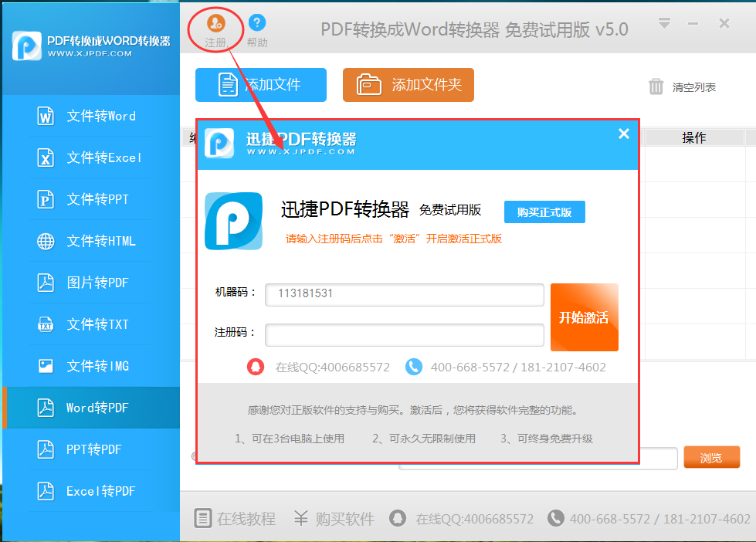Click bottom bar phone number 400-668-5572
Image resolution: width=756 pixels, height=542 pixels.
pos(610,519)
